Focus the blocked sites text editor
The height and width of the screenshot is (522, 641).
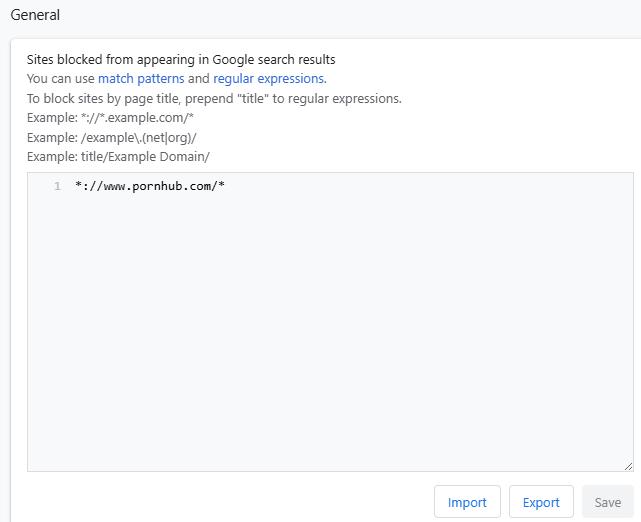tap(330, 320)
